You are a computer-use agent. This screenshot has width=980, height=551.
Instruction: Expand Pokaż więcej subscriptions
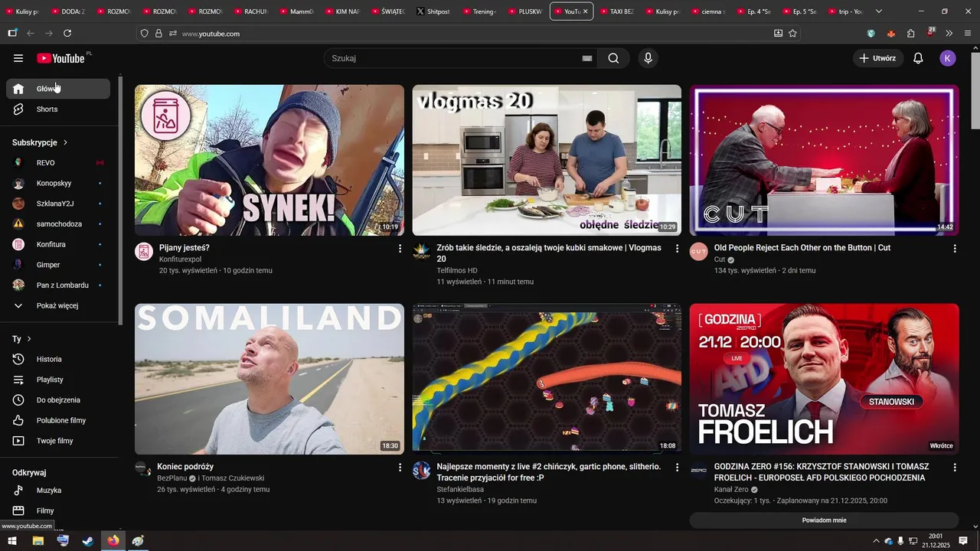pyautogui.click(x=58, y=306)
